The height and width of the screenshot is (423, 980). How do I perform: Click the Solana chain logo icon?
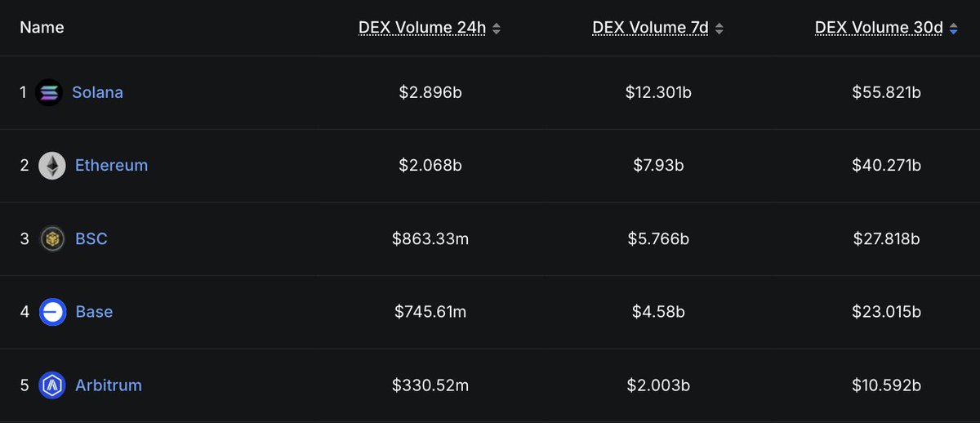click(x=49, y=92)
